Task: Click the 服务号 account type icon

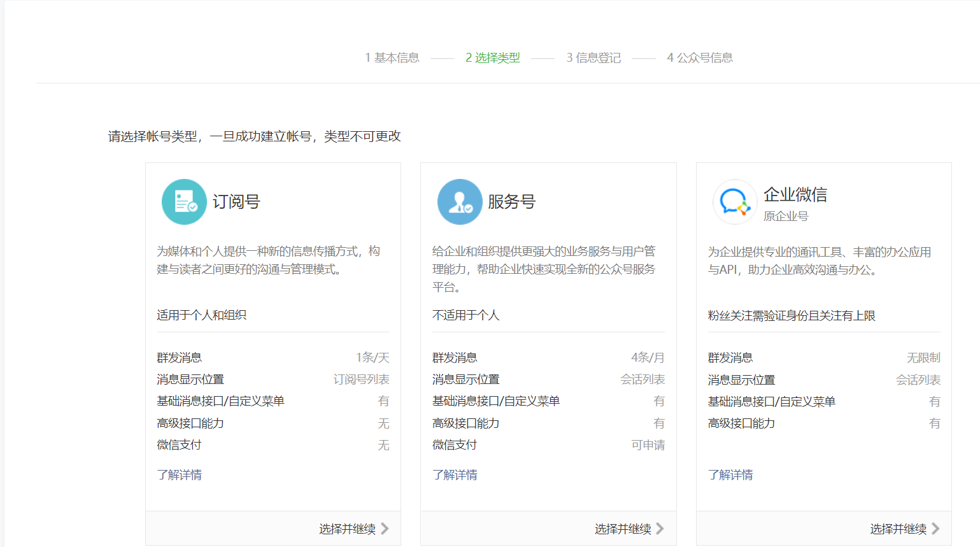Action: click(460, 201)
